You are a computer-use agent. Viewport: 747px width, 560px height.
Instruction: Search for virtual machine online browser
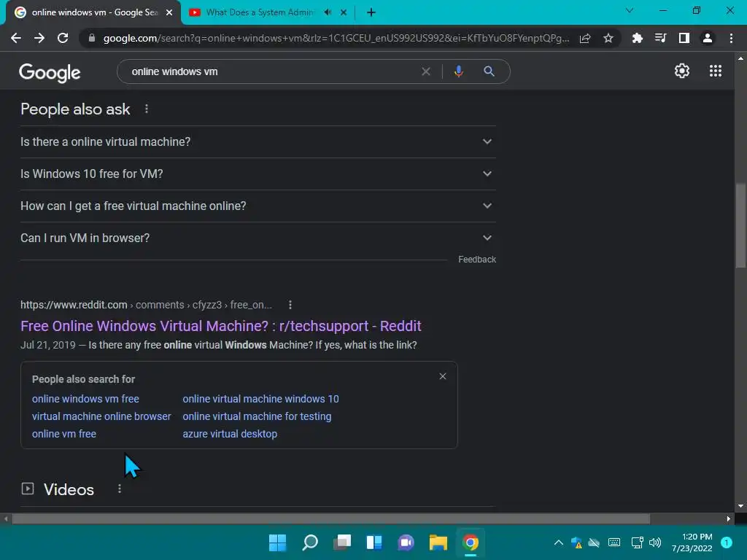pyautogui.click(x=101, y=416)
